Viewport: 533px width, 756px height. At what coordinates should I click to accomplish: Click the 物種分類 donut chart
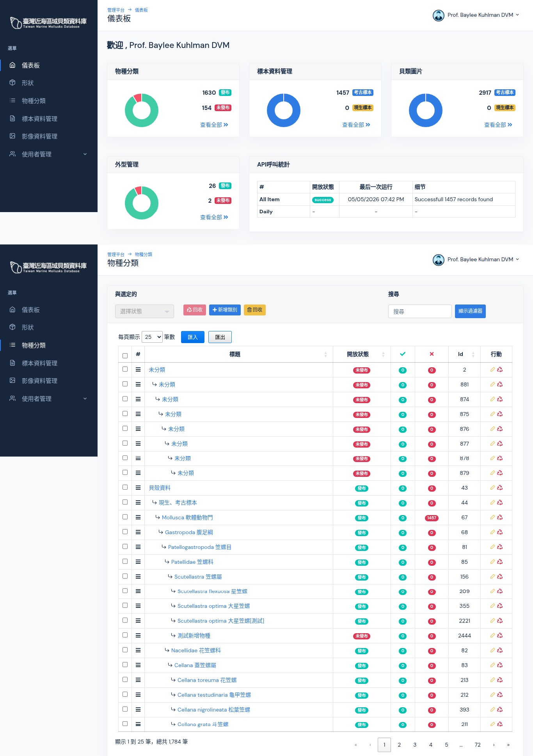142,110
